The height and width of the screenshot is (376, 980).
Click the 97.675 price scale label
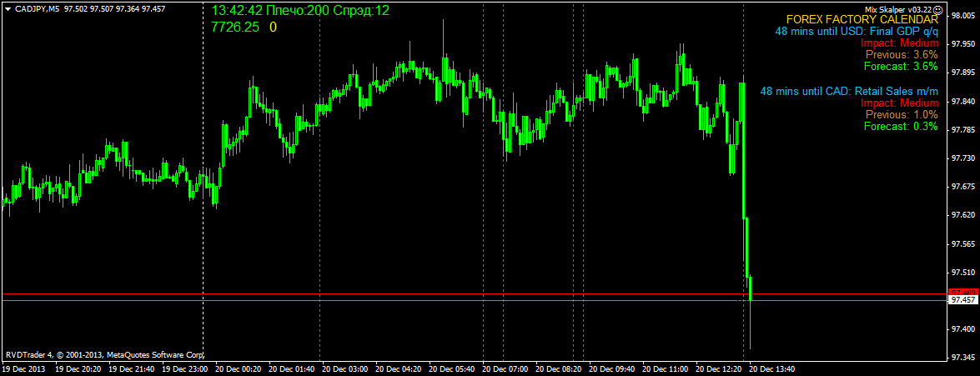point(962,187)
